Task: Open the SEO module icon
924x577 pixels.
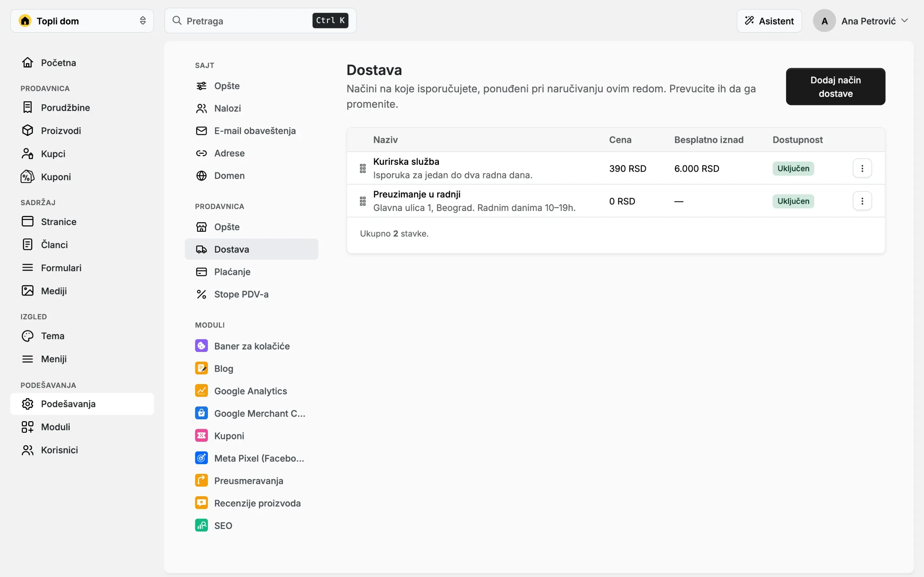Action: click(x=201, y=525)
